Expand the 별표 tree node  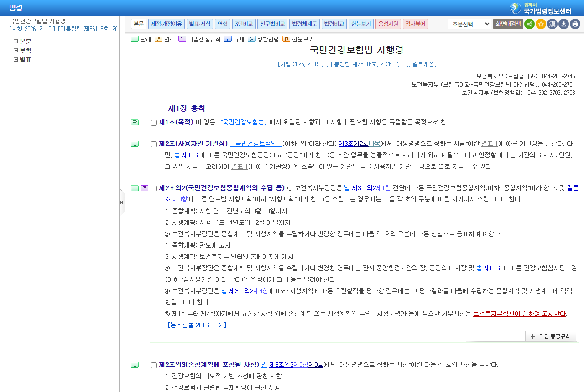click(16, 60)
